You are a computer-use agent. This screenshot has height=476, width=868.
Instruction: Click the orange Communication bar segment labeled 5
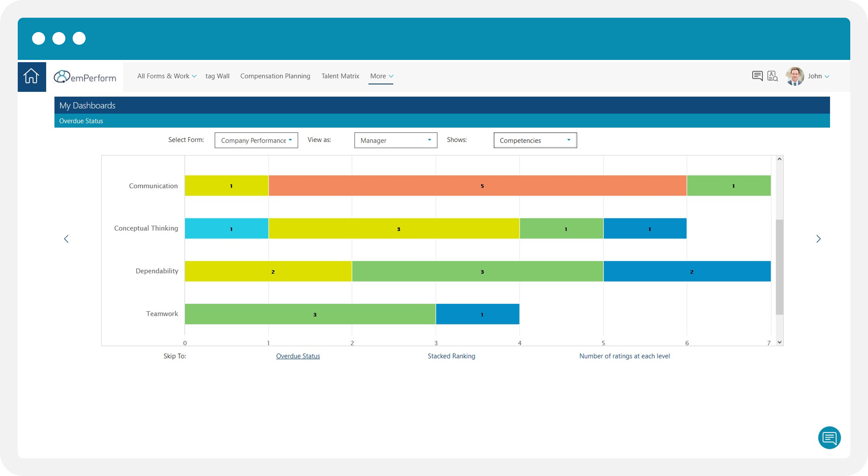pos(482,185)
